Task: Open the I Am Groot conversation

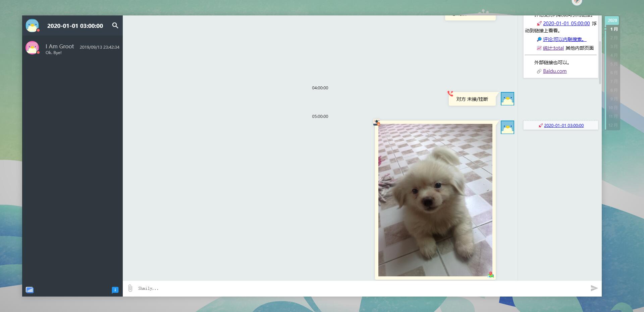Action: 72,48
